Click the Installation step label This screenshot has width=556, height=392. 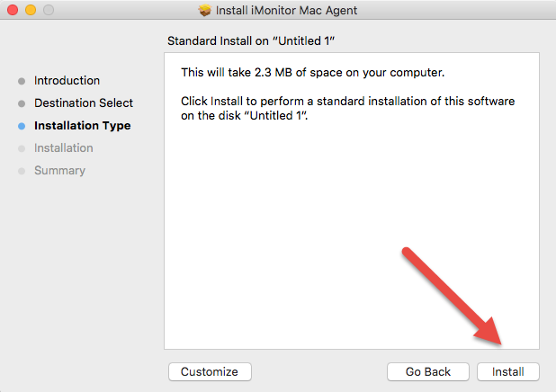pos(64,147)
